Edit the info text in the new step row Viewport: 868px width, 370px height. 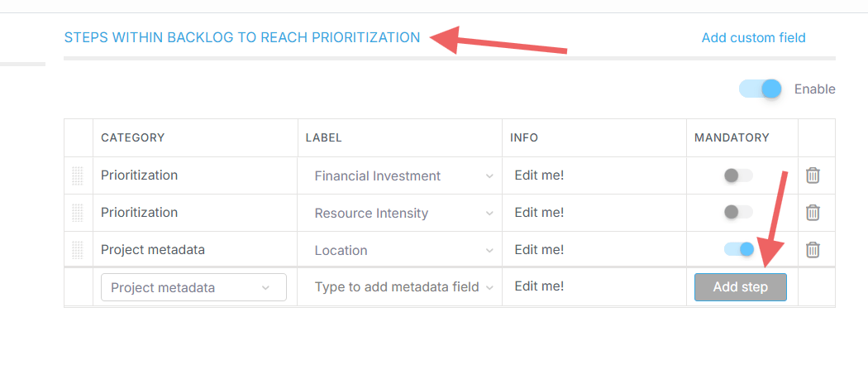click(539, 286)
